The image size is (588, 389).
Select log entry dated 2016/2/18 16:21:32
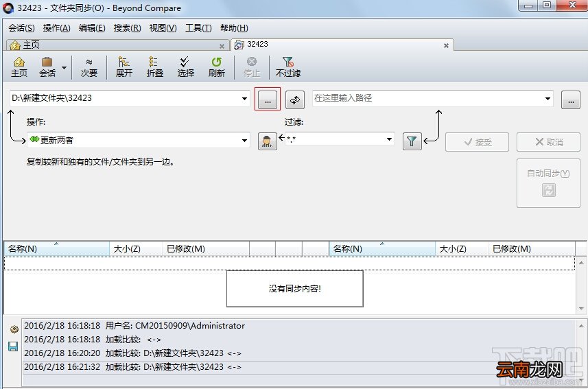299,367
